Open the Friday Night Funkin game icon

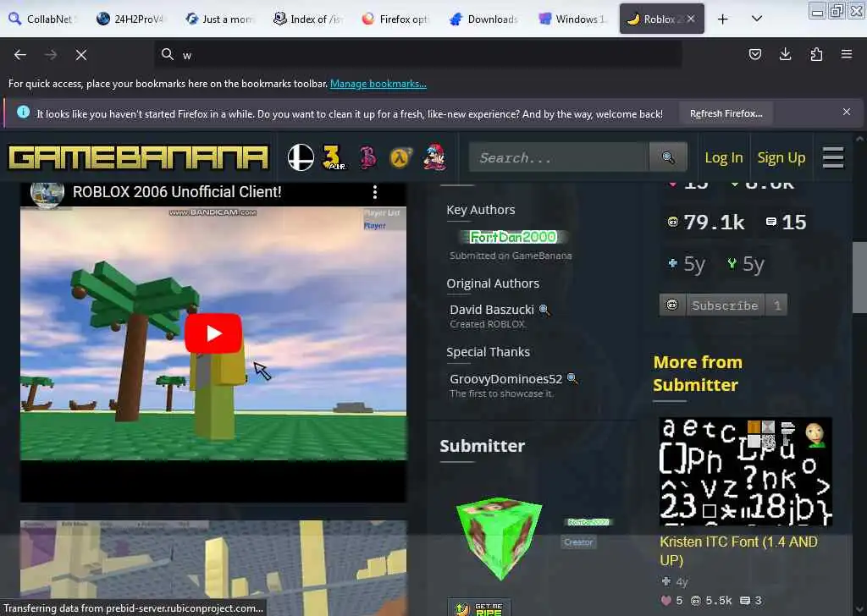(x=434, y=157)
